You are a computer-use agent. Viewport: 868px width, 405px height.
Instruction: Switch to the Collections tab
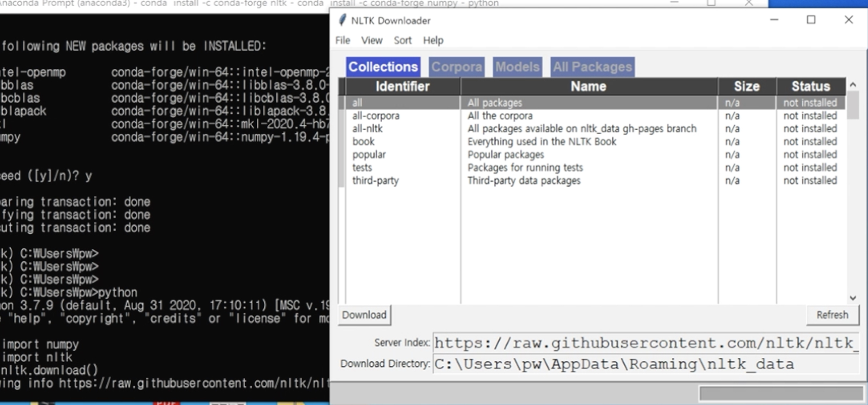point(383,67)
